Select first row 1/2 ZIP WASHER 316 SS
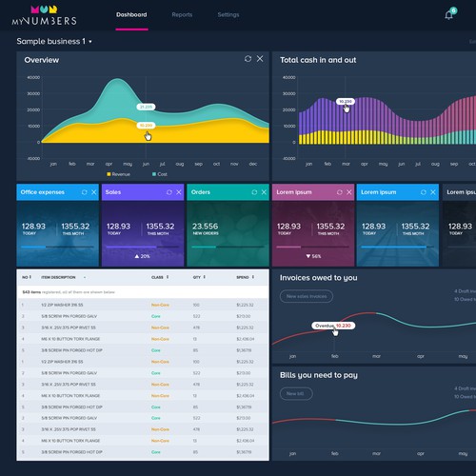The width and height of the screenshot is (476, 476). (143, 305)
